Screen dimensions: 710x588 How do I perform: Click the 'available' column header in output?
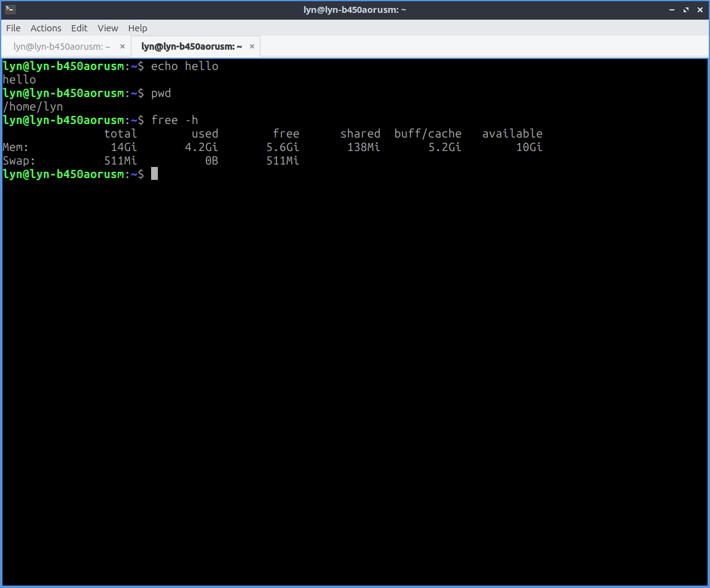click(x=512, y=134)
